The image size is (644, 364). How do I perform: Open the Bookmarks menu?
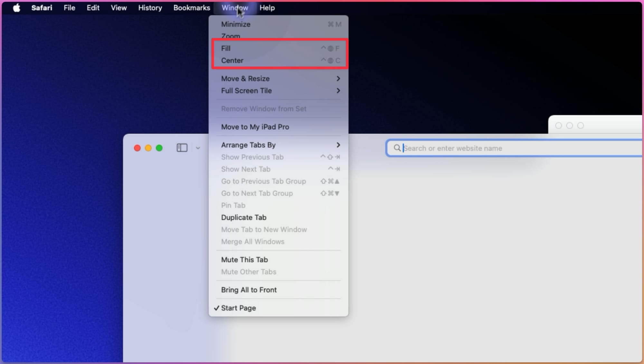tap(192, 8)
